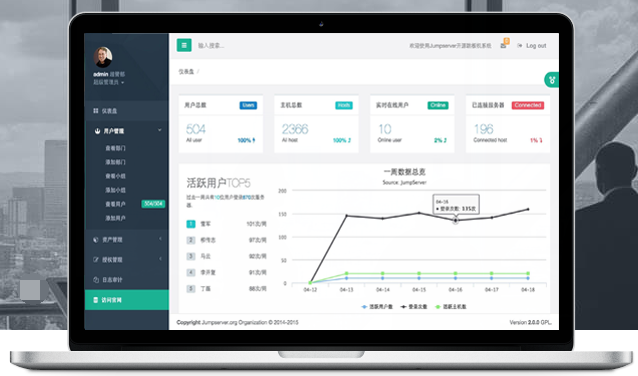638x376 pixels.
Task: Click the Version 2.0.0 GPL footer text
Action: point(531,322)
